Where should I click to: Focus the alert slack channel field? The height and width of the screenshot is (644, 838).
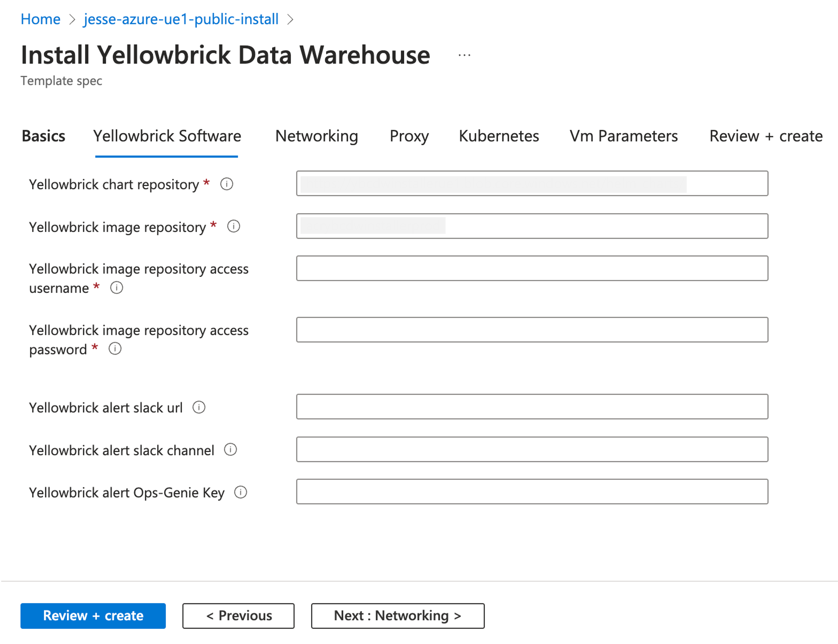(532, 449)
